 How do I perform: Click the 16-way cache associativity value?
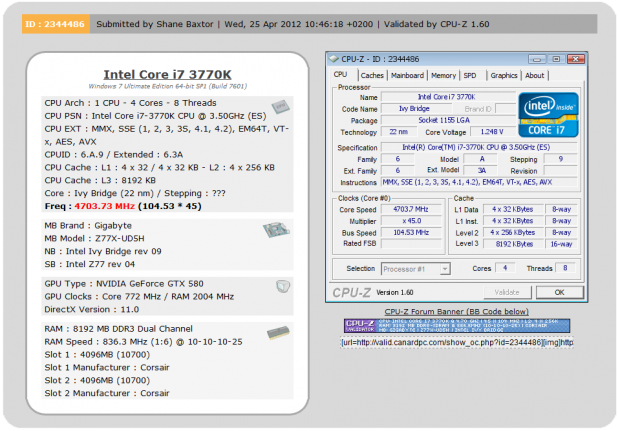click(561, 244)
